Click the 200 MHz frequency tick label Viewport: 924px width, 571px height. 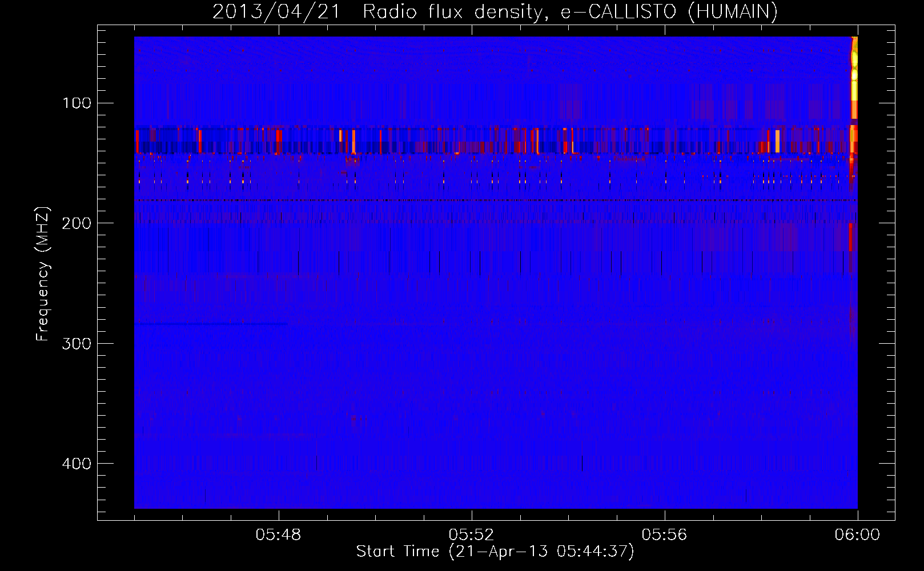click(77, 223)
